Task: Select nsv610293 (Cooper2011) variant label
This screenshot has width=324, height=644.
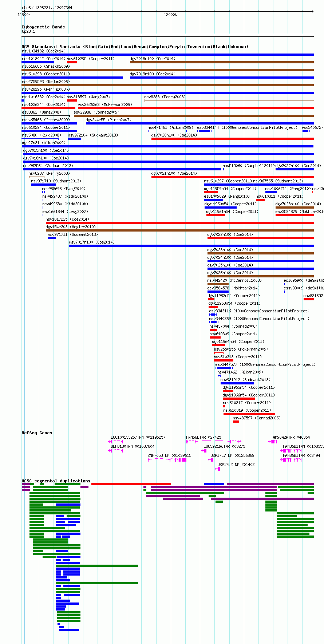Action: point(46,74)
